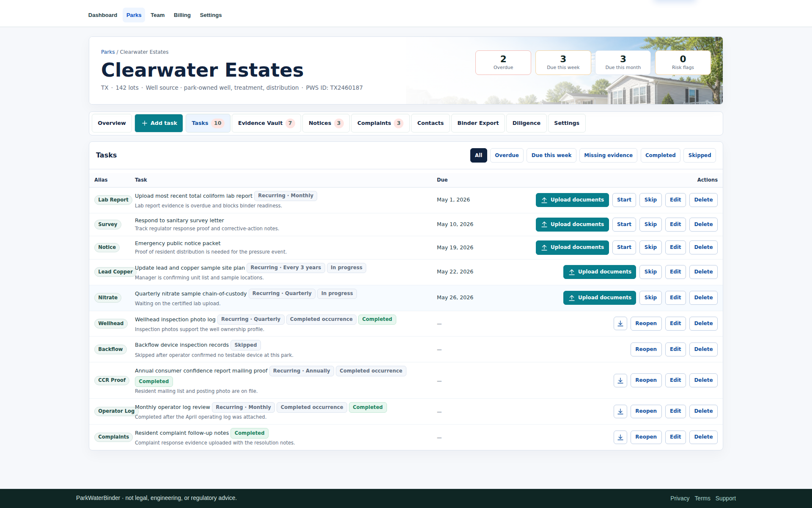The image size is (812, 508).
Task: Click the Add task button
Action: coord(159,123)
